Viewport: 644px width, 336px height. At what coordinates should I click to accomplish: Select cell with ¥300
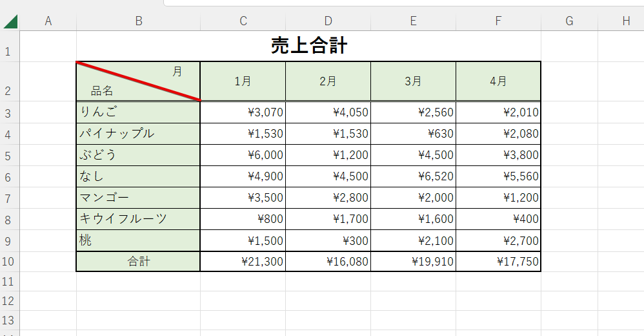[x=328, y=240]
